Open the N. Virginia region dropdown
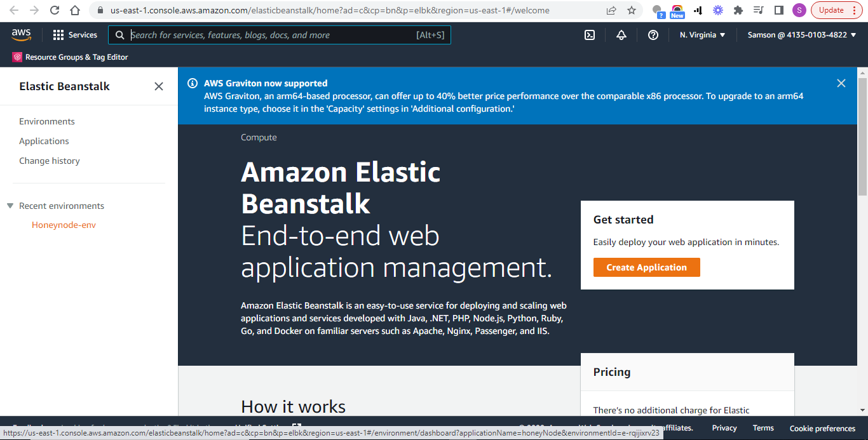The width and height of the screenshot is (868, 440). point(702,35)
